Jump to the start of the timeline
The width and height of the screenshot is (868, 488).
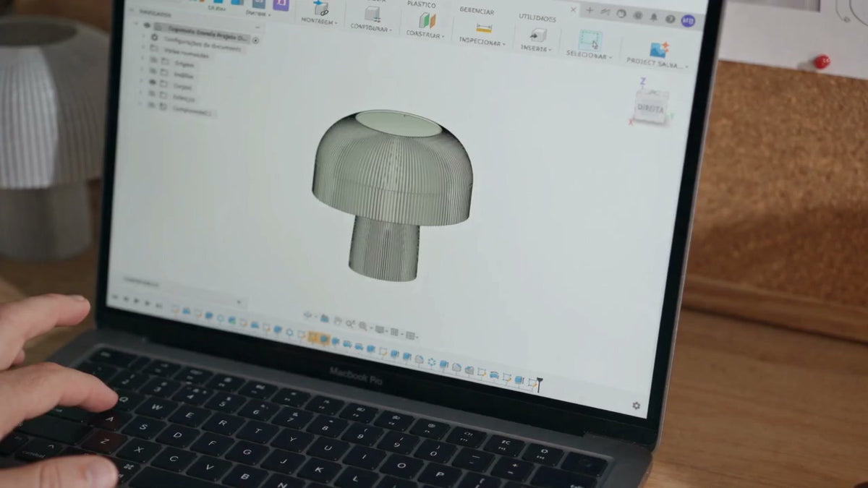coord(116,296)
